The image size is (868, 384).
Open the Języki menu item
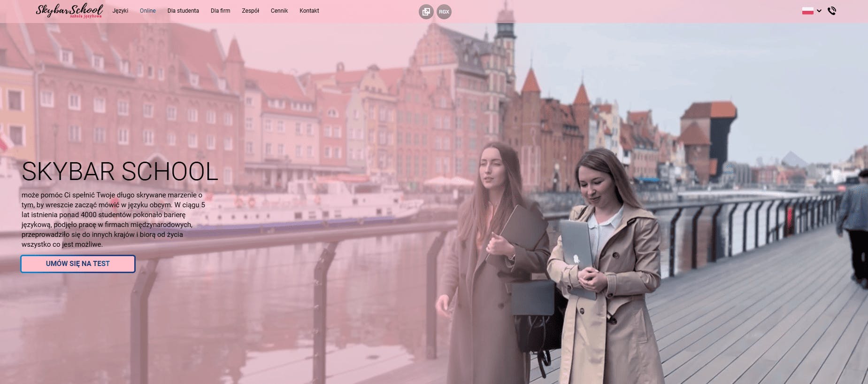tap(120, 11)
